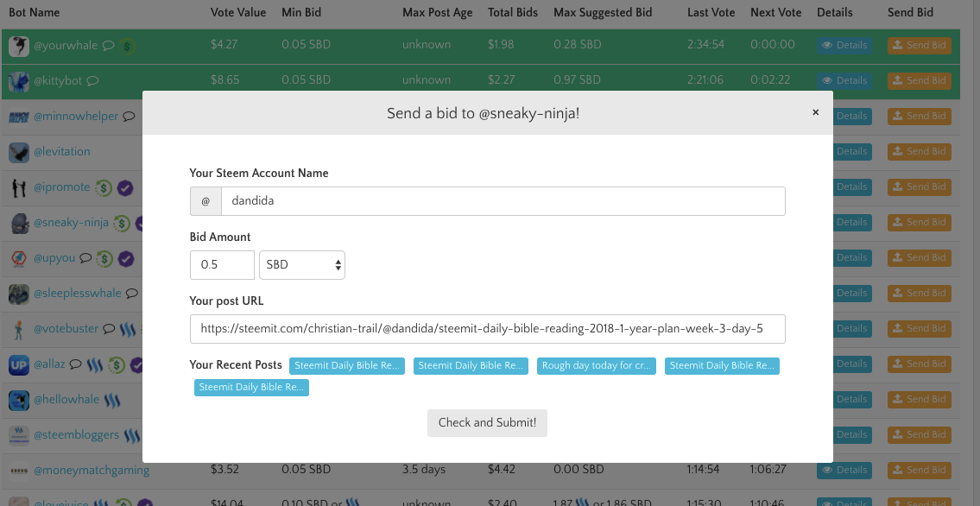The image size is (980, 506).
Task: Click @sneaky-ninja green refund dollar icon
Action: click(122, 223)
